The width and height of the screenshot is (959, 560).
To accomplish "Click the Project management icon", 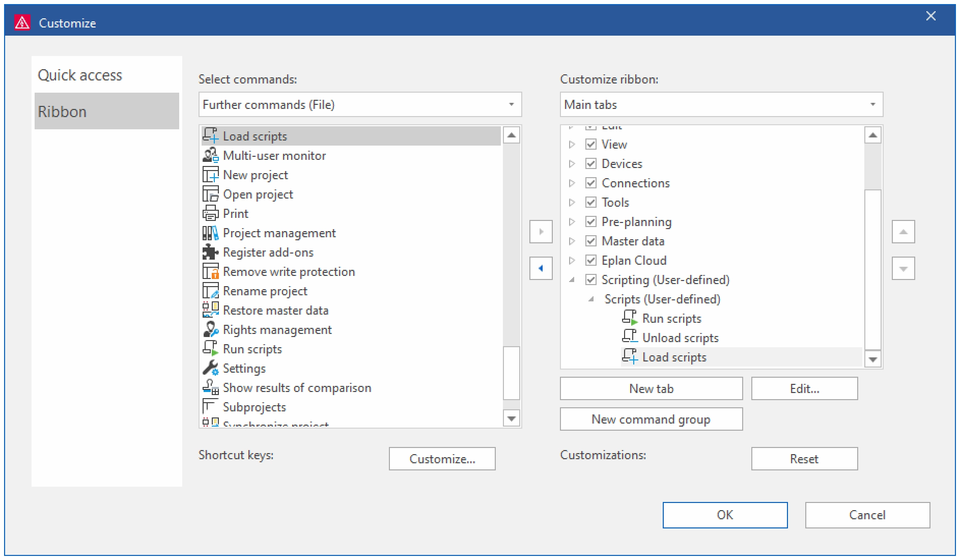I will [x=210, y=232].
